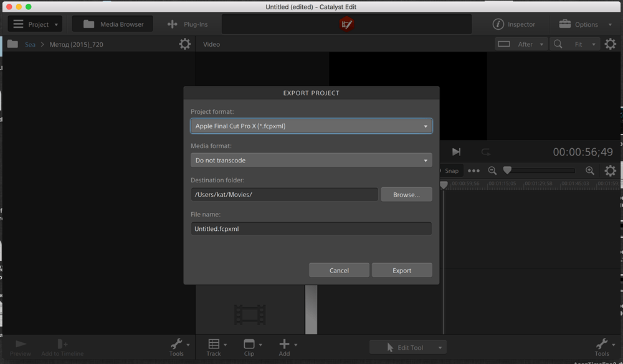The image size is (623, 364).
Task: Open the video preview settings gear
Action: [611, 44]
